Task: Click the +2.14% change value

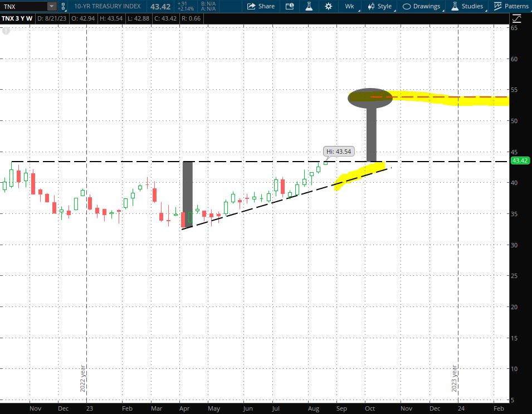Action: click(186, 8)
